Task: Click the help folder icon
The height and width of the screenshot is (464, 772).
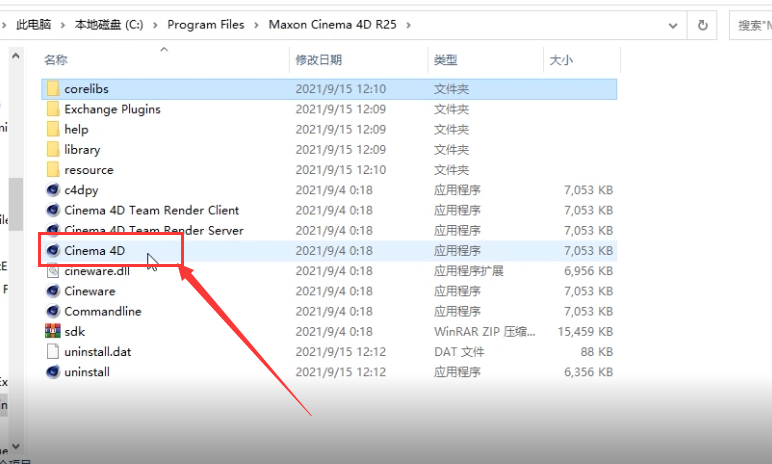Action: (x=53, y=129)
